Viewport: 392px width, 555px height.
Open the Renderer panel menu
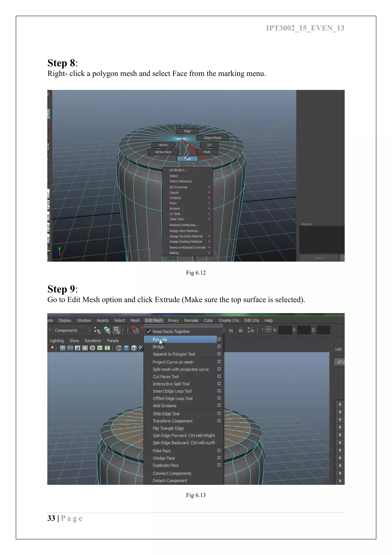click(93, 341)
